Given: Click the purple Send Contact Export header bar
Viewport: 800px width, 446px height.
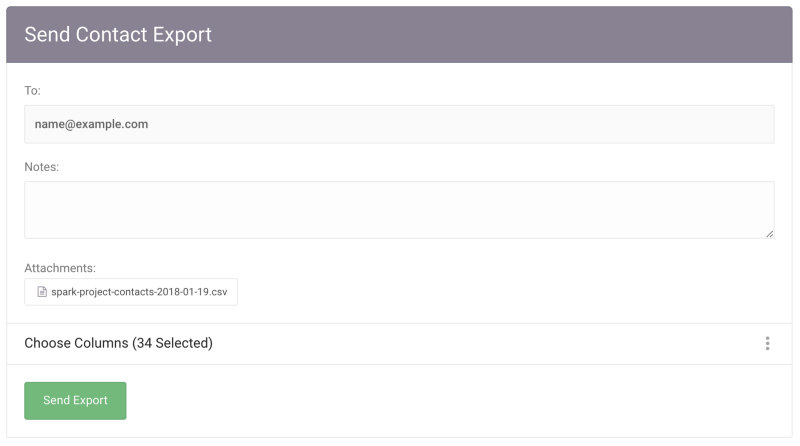Looking at the screenshot, I should pos(399,34).
